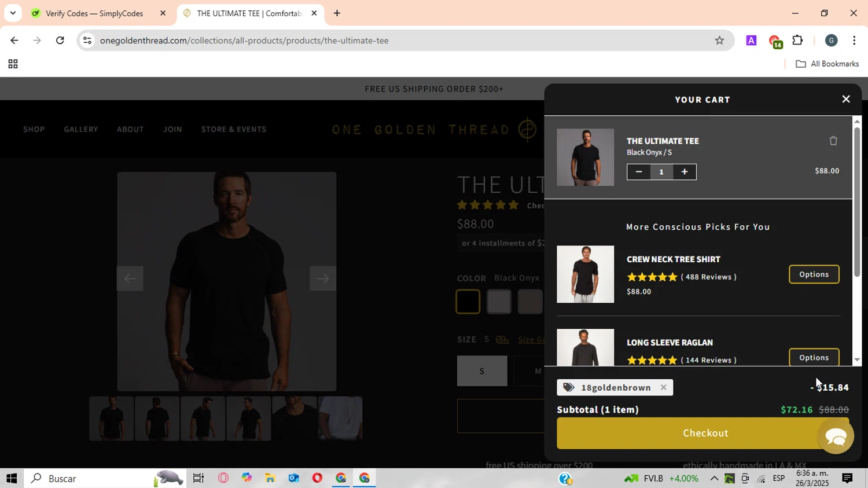Open the live chat bubble
Viewport: 868px width, 488px height.
coord(836,436)
